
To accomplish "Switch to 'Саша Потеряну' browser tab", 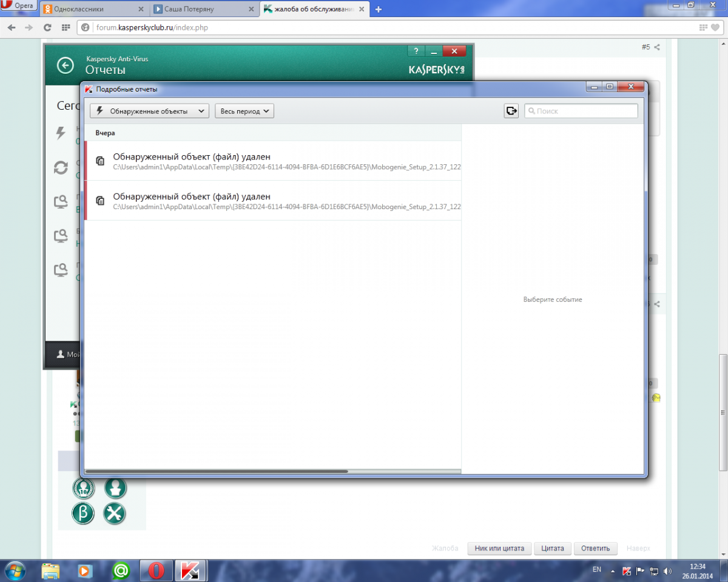I will coord(204,9).
